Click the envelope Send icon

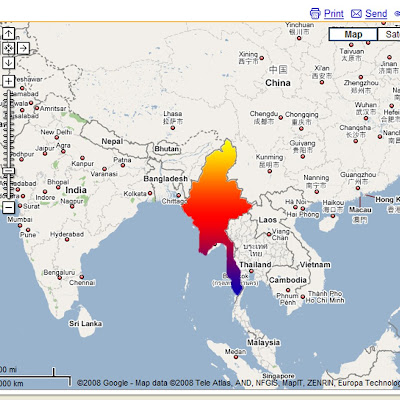pyautogui.click(x=356, y=14)
